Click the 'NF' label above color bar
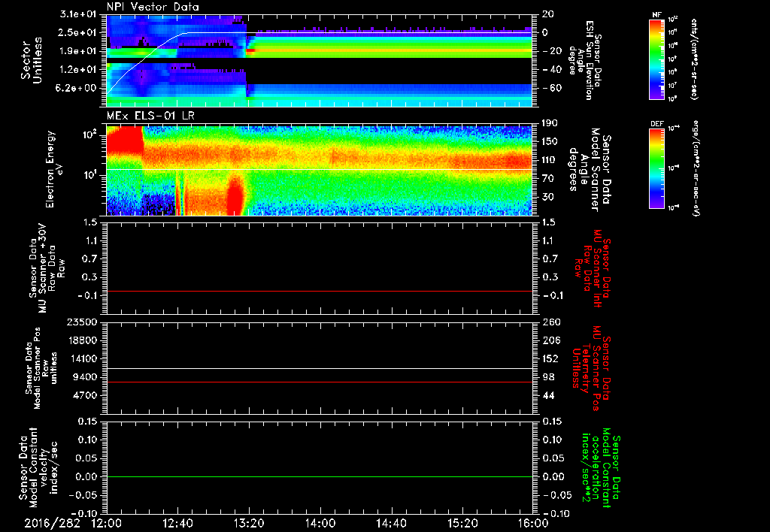770x532 pixels. click(x=656, y=15)
